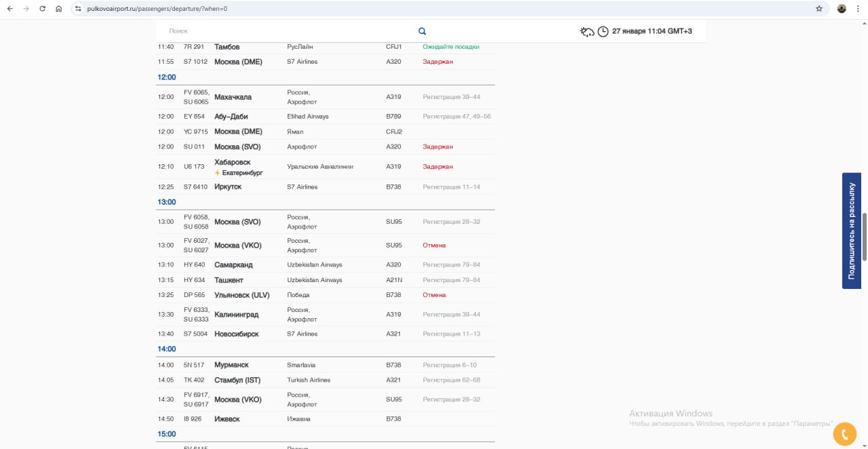The width and height of the screenshot is (868, 449).
Task: Bookmark this page with star icon
Action: point(818,9)
